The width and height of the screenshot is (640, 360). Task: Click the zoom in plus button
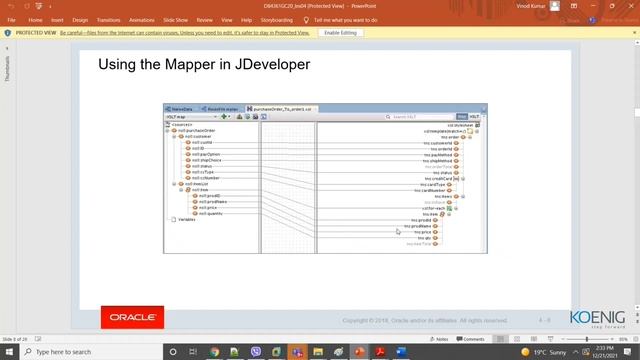click(612, 339)
